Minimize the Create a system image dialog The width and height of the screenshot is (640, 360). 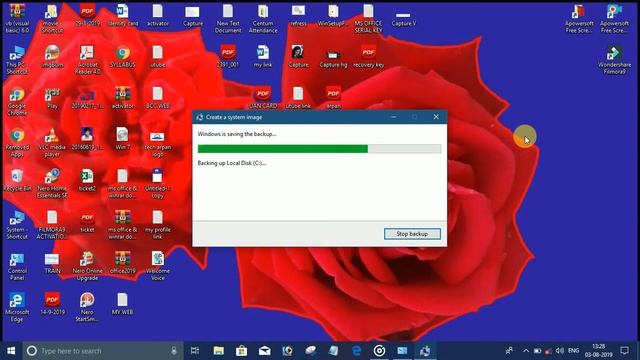point(393,117)
